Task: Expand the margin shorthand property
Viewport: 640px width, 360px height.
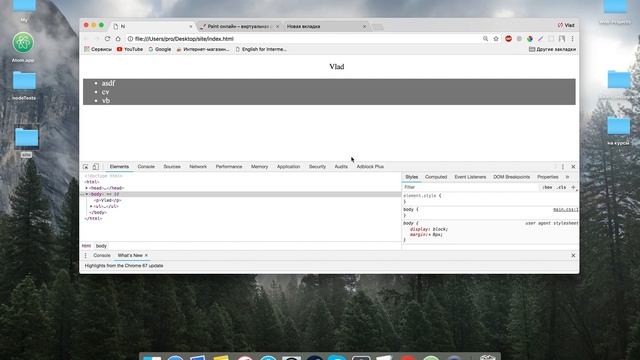Action: point(429,235)
